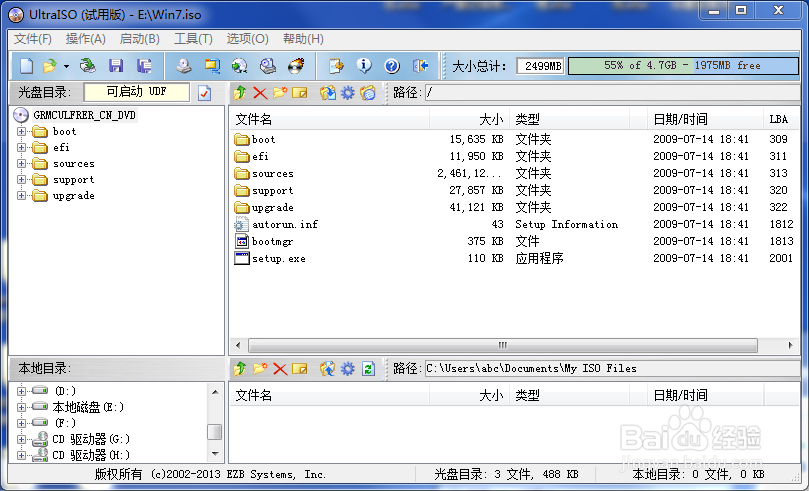Sort disc files by 日期/时间 column header
Image resolution: width=809 pixels, height=491 pixels.
(x=705, y=120)
